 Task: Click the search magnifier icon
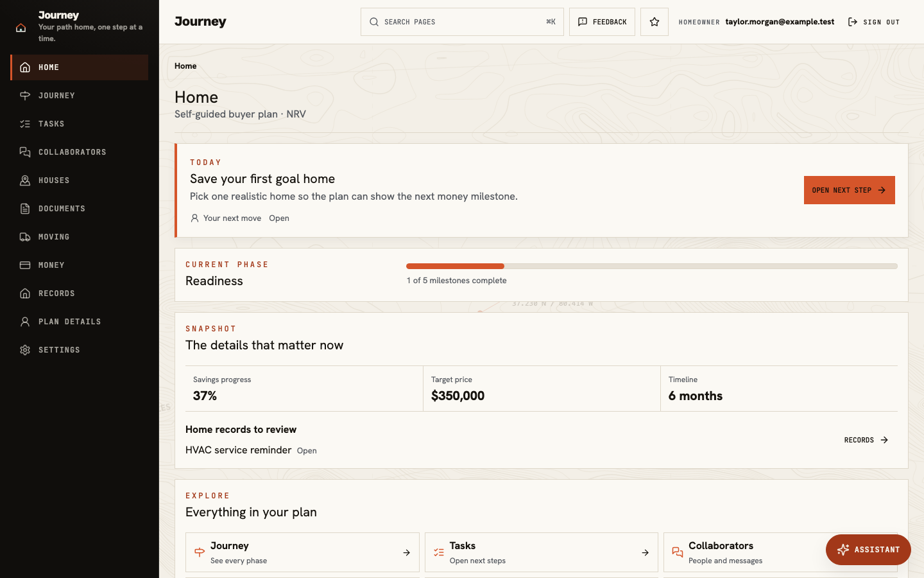click(x=374, y=22)
